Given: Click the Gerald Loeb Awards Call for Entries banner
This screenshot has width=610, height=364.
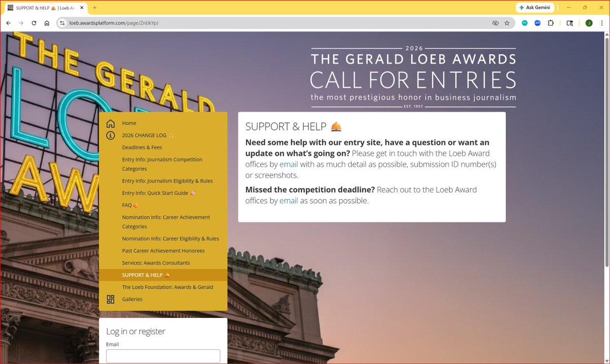Looking at the screenshot, I should pos(413,77).
